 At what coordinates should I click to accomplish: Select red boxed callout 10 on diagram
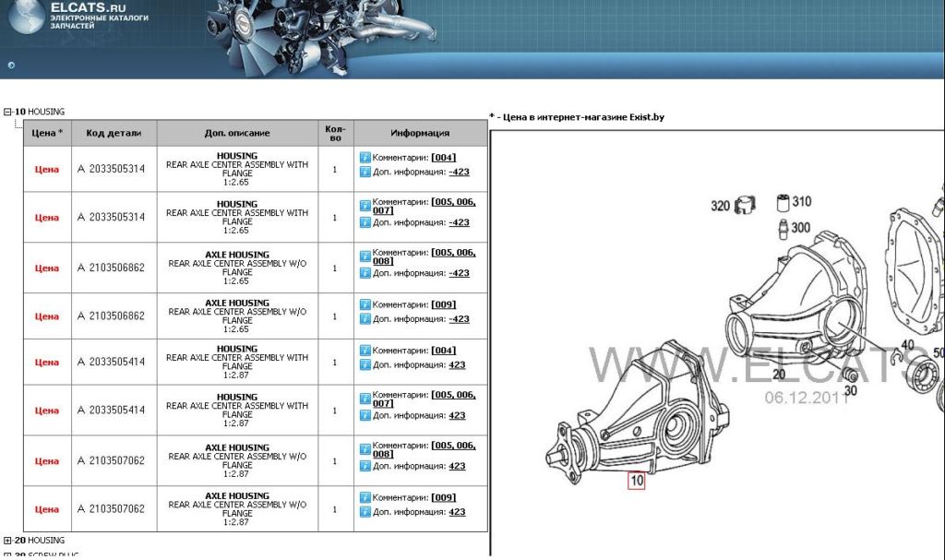click(x=636, y=480)
